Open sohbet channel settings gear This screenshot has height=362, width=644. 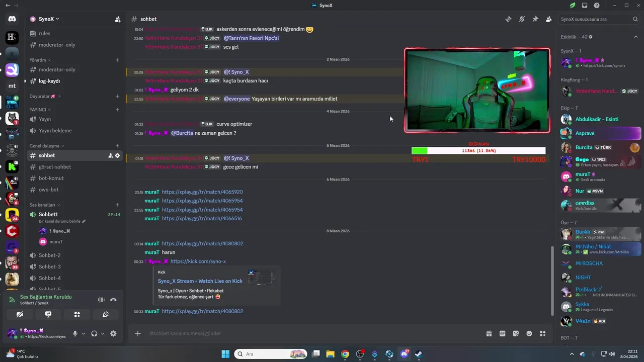pos(117,155)
